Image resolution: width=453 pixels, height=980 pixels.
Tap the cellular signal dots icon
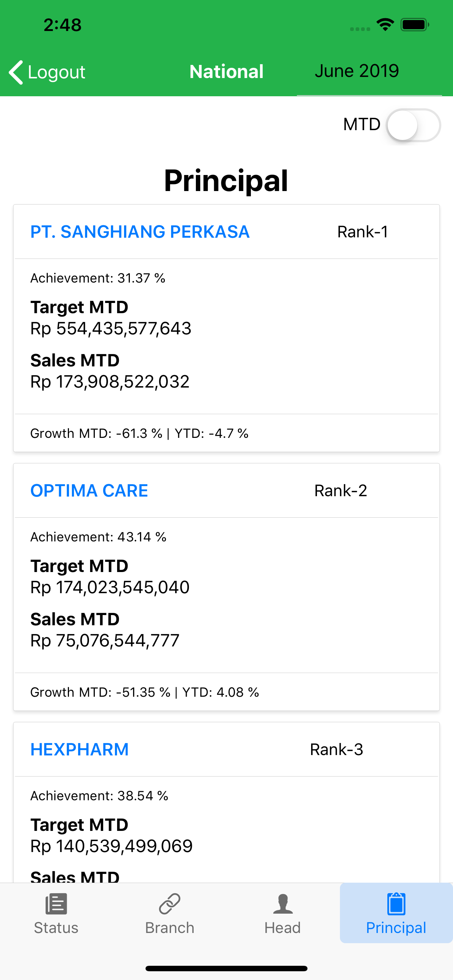(x=360, y=29)
